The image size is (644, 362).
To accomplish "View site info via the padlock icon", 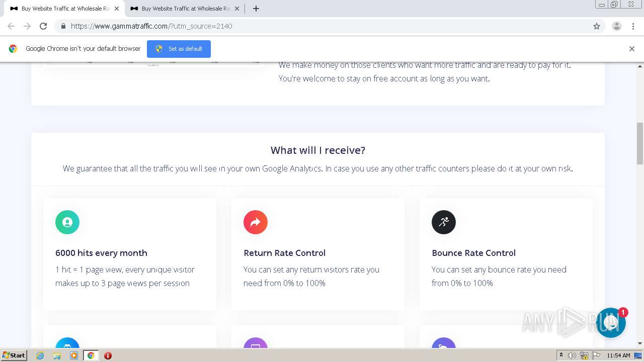I will click(x=63, y=26).
